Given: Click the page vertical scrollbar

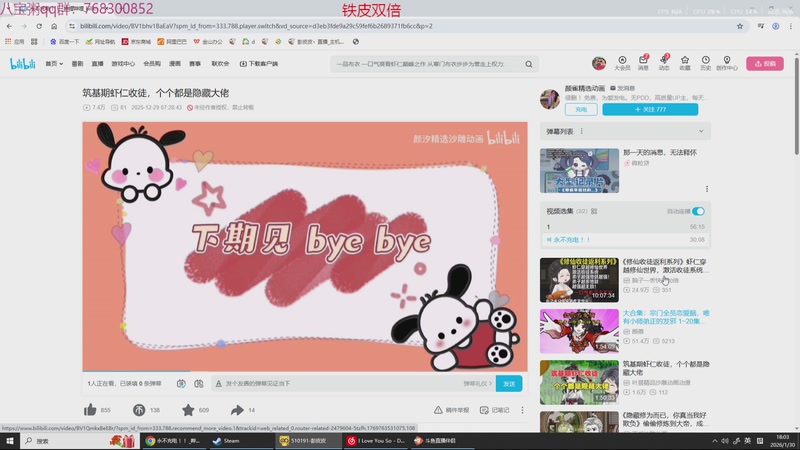Looking at the screenshot, I should tap(796, 105).
